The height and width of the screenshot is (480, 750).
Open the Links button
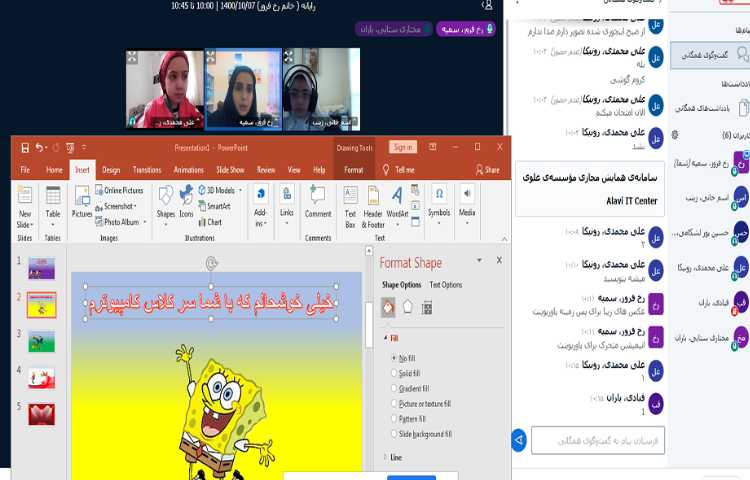(x=287, y=206)
